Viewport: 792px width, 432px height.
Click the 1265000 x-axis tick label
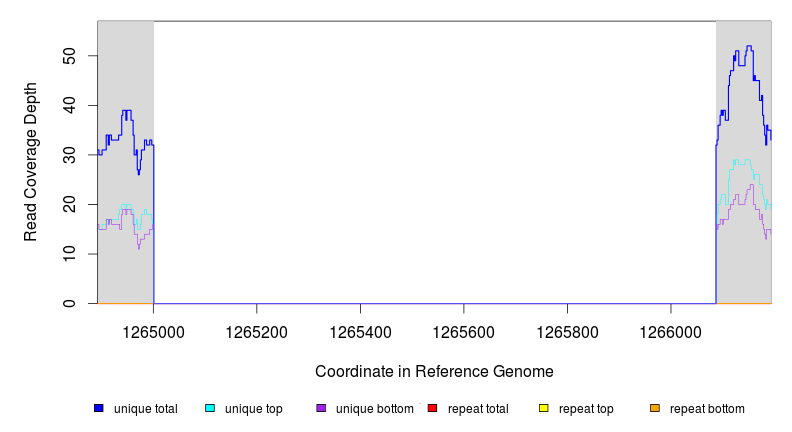click(154, 330)
